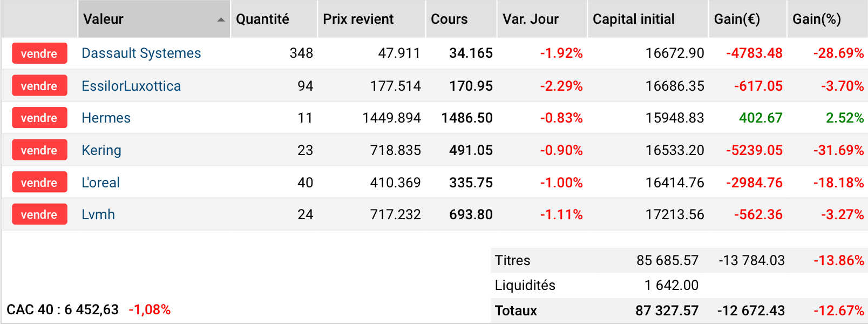Open the L'oreal stock page

tap(100, 183)
